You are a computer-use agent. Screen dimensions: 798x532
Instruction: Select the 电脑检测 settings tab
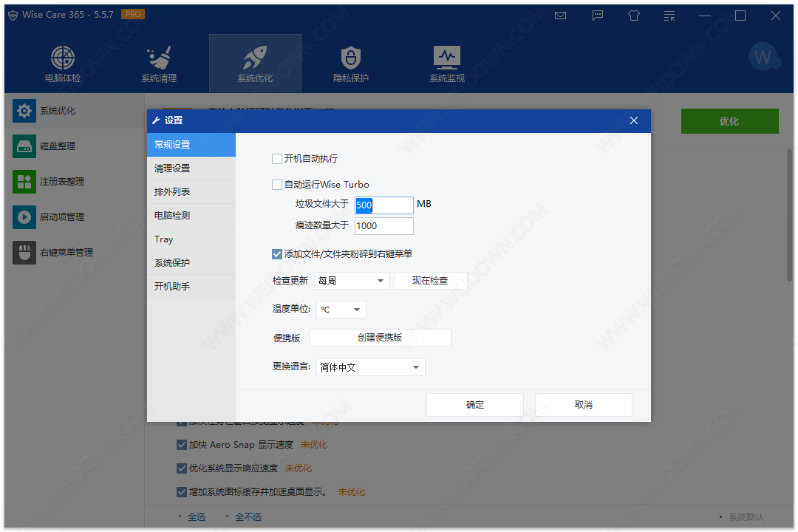click(x=191, y=216)
